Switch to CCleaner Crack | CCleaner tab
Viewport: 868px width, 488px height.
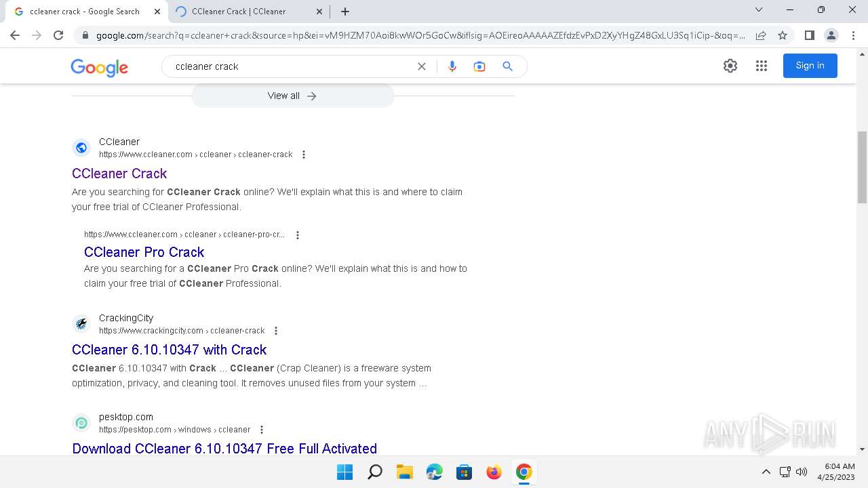[249, 12]
